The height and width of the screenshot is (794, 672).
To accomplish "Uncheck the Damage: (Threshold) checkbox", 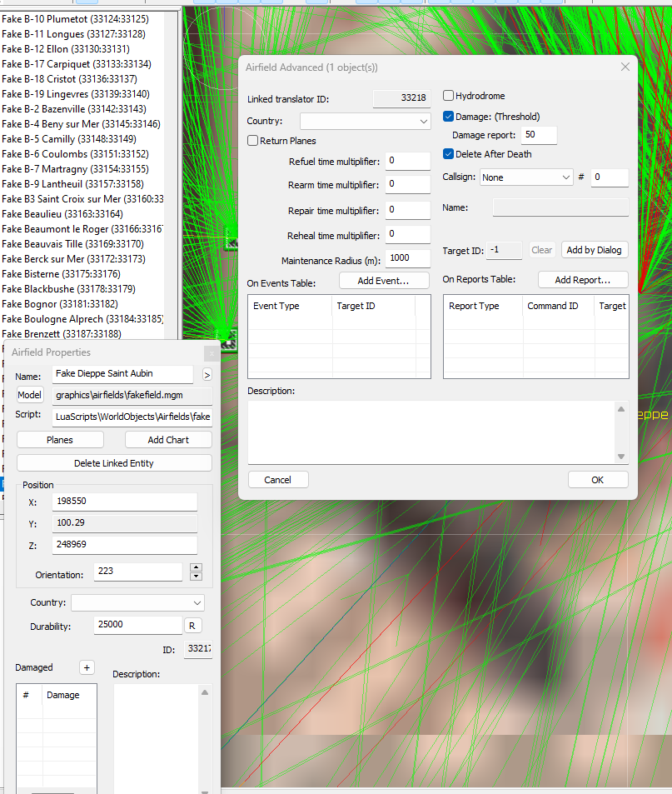I will point(448,117).
